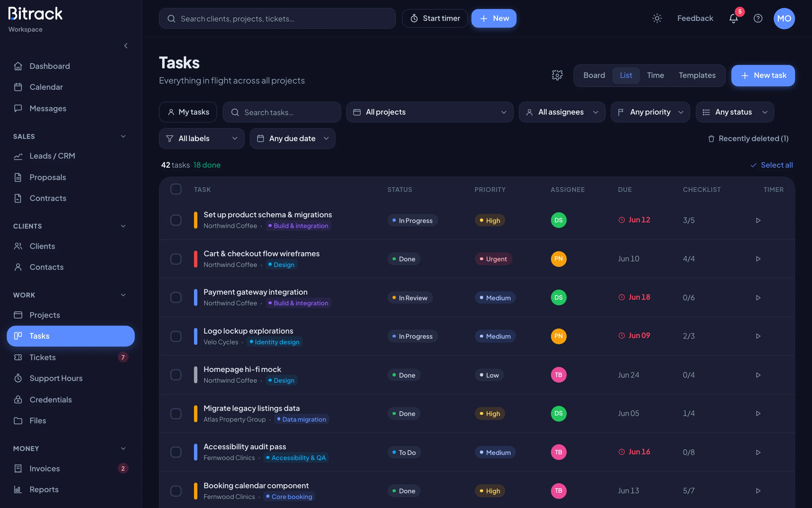Screen dimensions: 812x508
Task: Click the Search tasks input field
Action: 282,112
